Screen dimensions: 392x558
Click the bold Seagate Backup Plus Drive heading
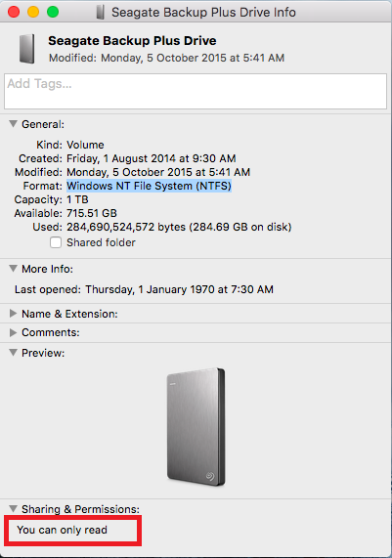[x=132, y=41]
